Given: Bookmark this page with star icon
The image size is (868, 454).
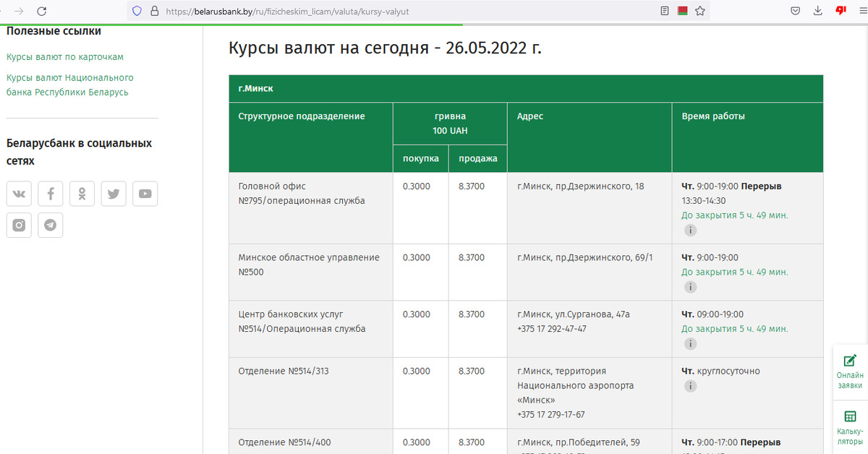Looking at the screenshot, I should tap(700, 11).
